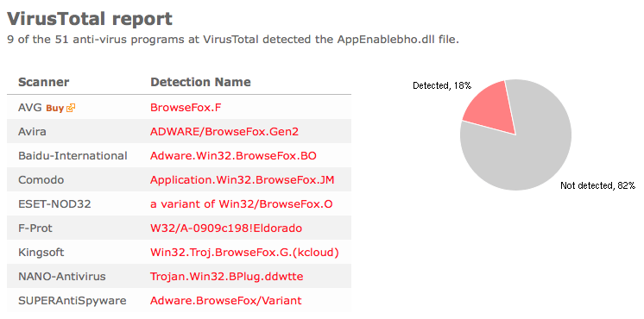Click the BrowseFox.F detection name

[186, 108]
